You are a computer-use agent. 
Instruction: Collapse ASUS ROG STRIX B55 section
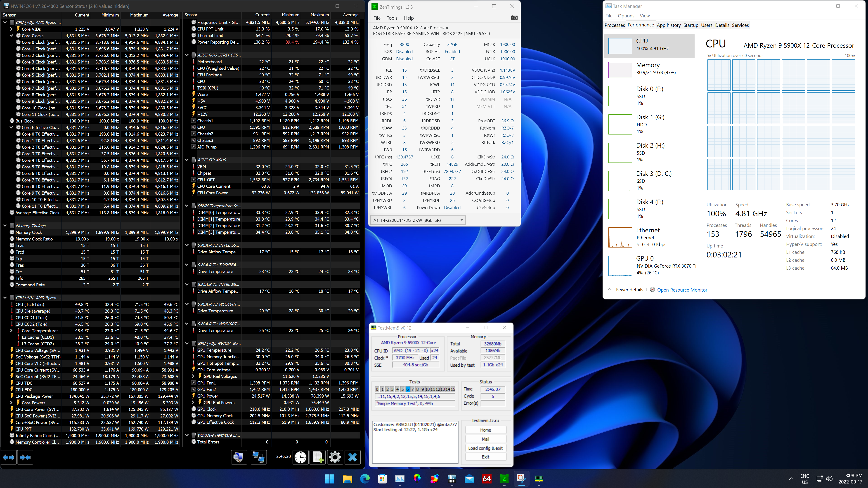click(187, 55)
